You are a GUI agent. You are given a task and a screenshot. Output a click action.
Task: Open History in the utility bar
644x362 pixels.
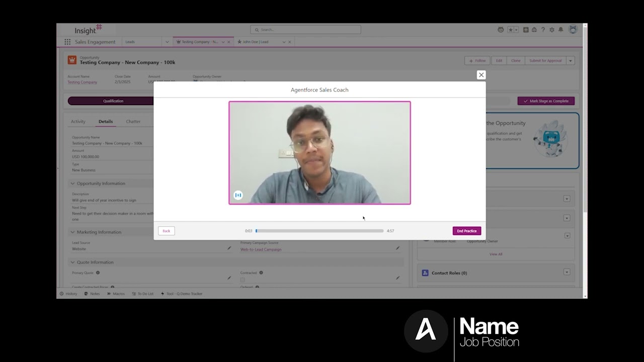[x=68, y=294]
